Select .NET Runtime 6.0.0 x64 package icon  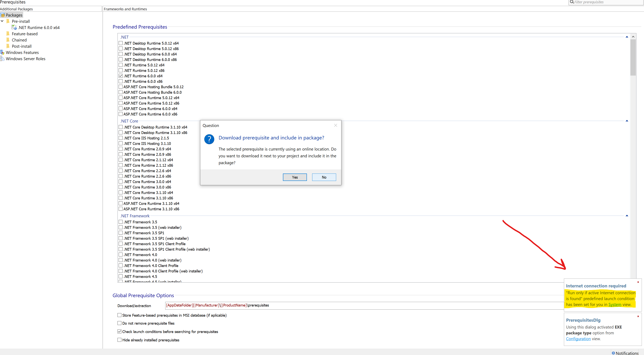pos(14,27)
